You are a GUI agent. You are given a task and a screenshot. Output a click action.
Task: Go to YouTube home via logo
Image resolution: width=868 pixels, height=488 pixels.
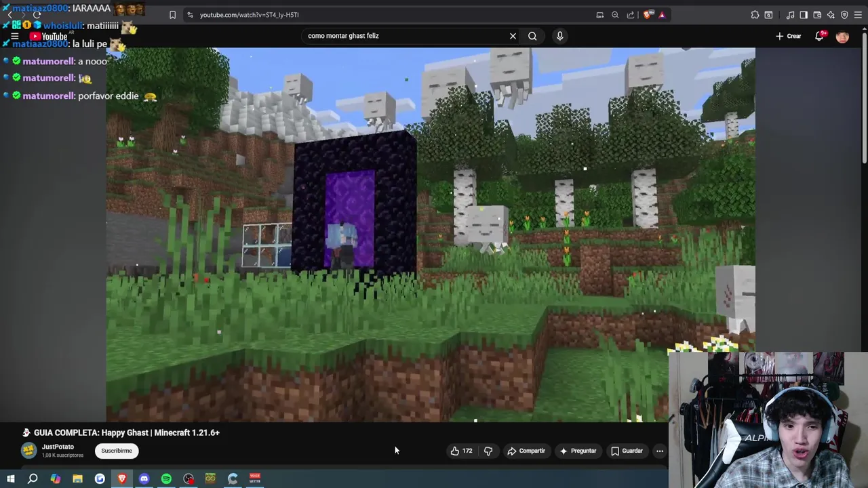[x=49, y=36]
